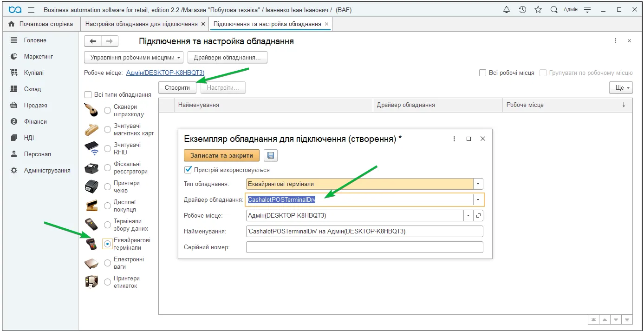Switch to Настройки обладнання для підключення tab
The height and width of the screenshot is (332, 644).
tap(142, 24)
